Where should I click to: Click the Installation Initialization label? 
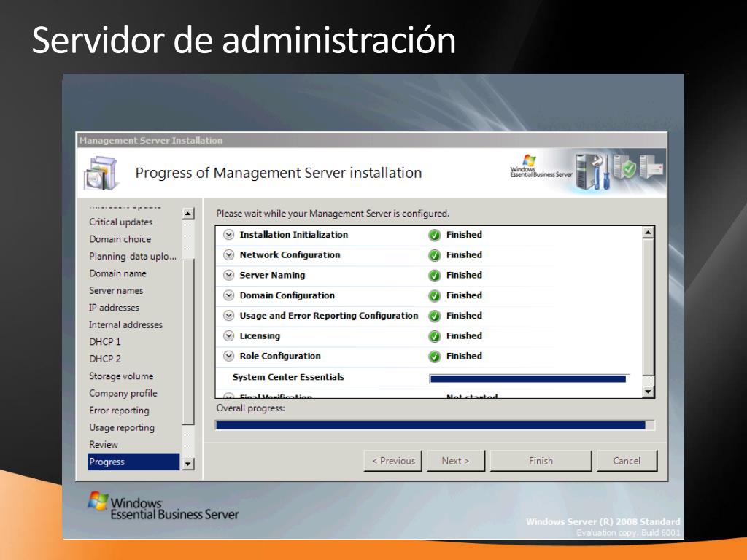(294, 235)
